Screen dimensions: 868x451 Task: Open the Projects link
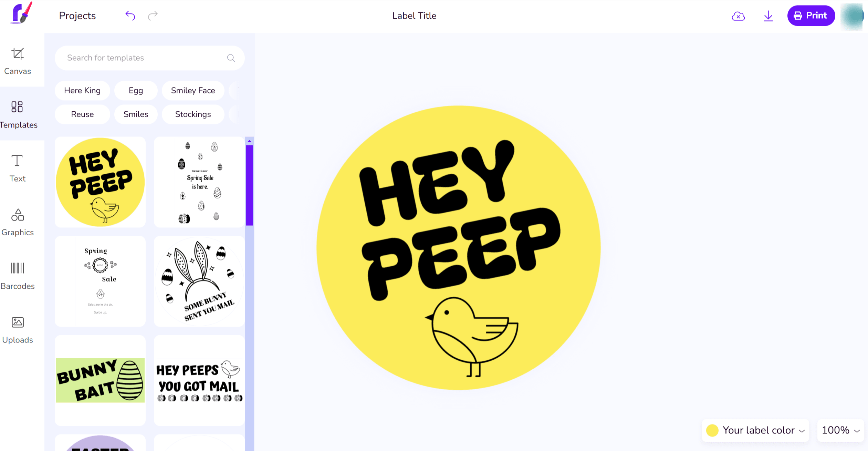pos(77,16)
